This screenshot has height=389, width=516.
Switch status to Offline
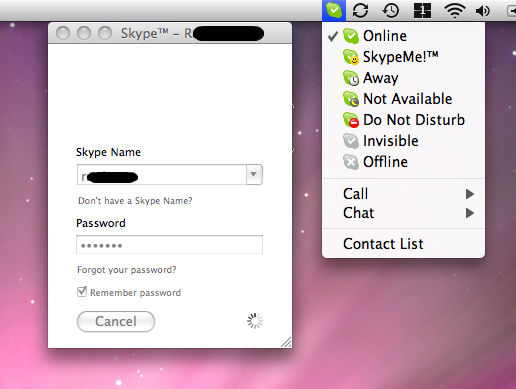coord(403,162)
